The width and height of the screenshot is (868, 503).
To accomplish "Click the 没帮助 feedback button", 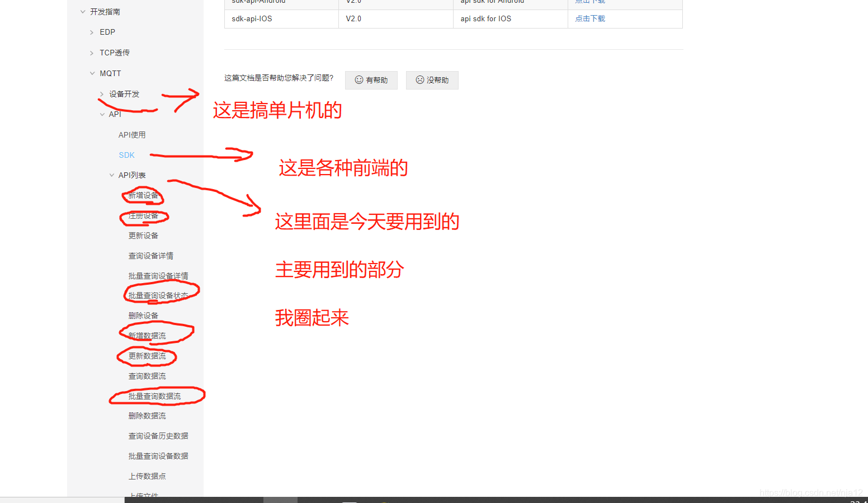I will [x=432, y=80].
